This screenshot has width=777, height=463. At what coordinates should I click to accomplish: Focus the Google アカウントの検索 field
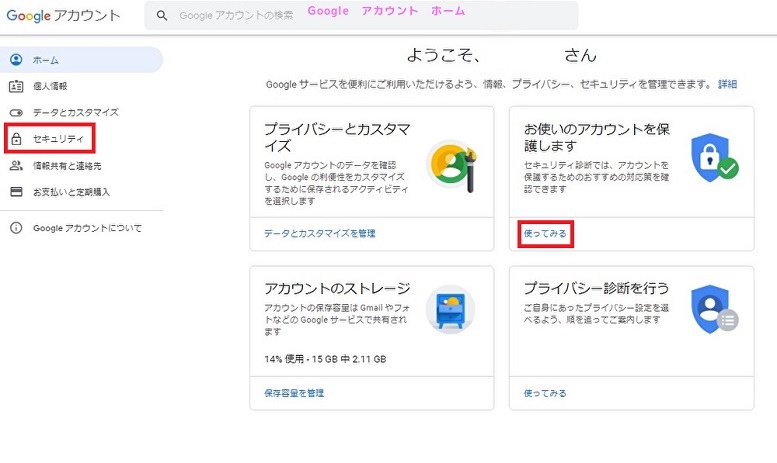362,15
